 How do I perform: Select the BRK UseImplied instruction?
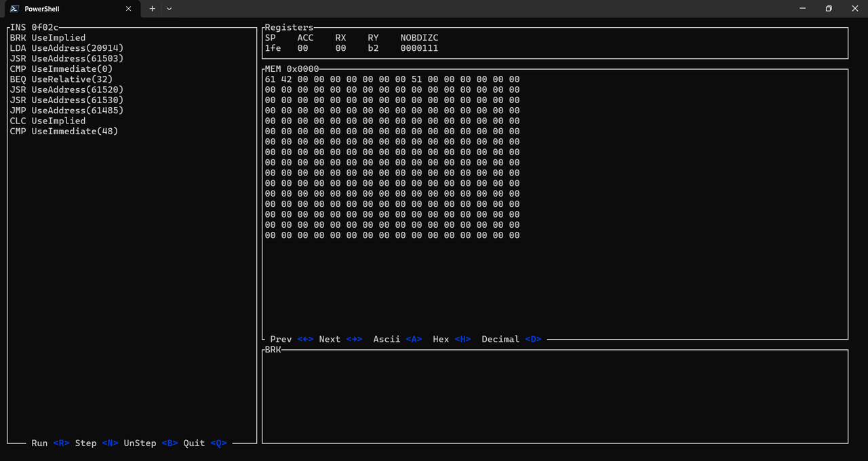click(47, 38)
